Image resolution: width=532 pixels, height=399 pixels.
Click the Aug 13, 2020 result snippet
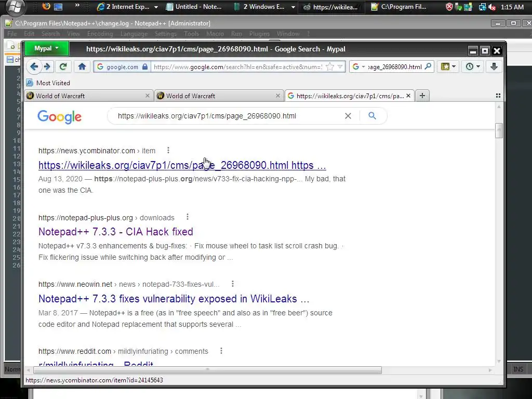coord(192,184)
